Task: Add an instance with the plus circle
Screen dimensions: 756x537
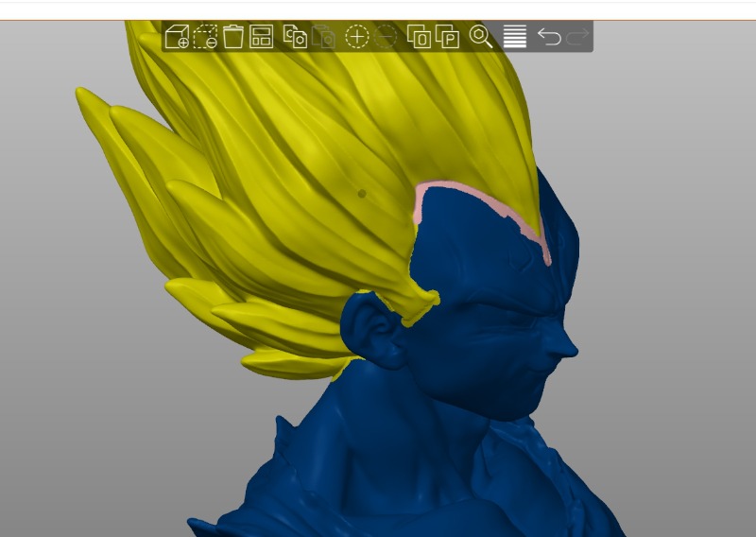Action: click(x=357, y=37)
